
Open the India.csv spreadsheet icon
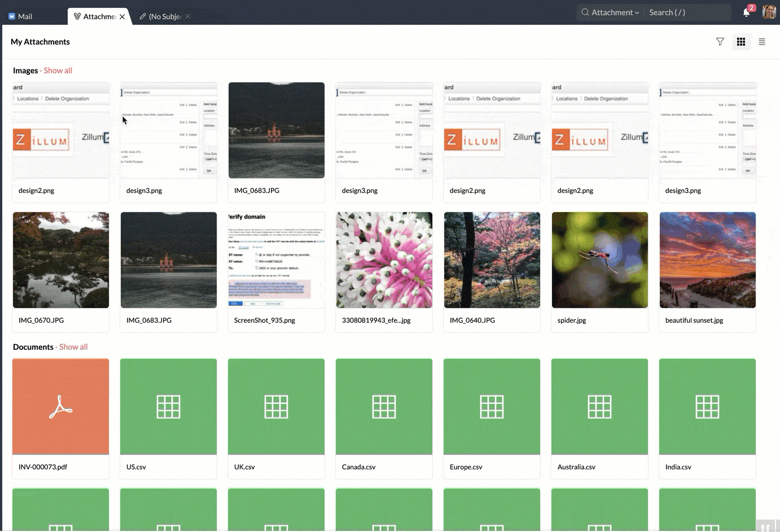(x=707, y=407)
